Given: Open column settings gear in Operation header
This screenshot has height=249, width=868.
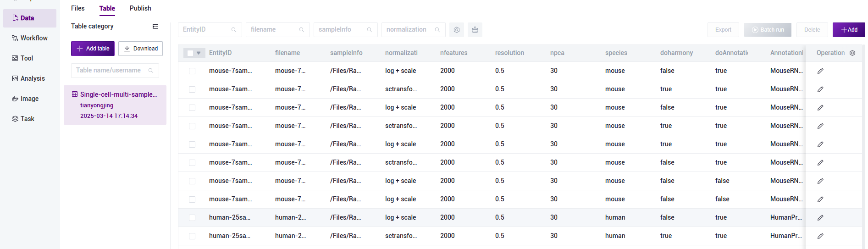Looking at the screenshot, I should [x=852, y=53].
